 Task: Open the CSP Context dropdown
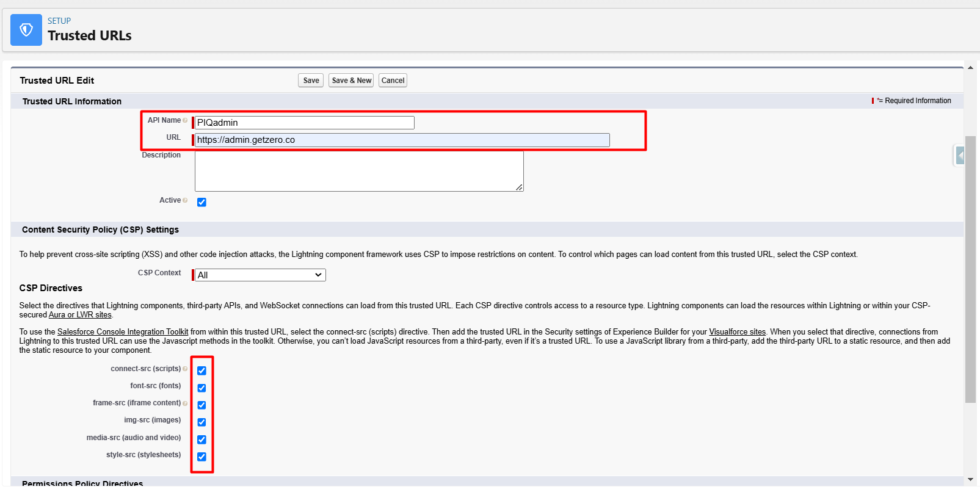pyautogui.click(x=260, y=275)
